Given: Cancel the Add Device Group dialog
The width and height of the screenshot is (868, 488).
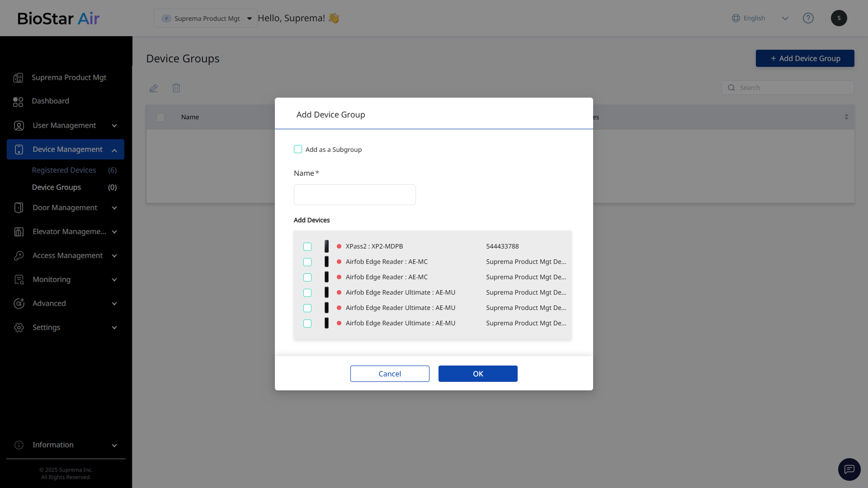Looking at the screenshot, I should coord(389,374).
